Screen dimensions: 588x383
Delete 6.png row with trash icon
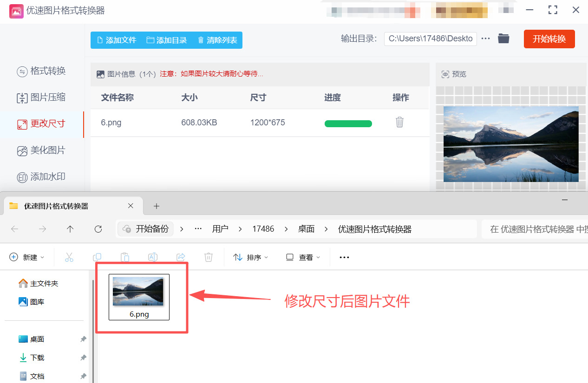(399, 122)
